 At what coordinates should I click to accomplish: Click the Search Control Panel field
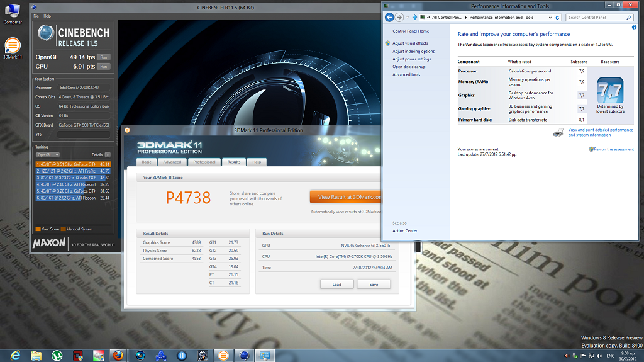point(599,17)
